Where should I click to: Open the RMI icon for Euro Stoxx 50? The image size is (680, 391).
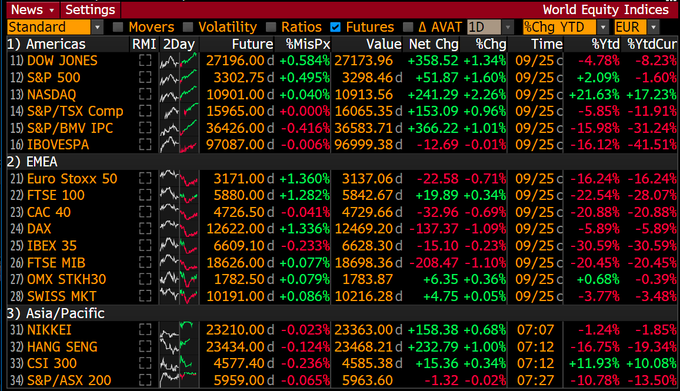pos(145,179)
